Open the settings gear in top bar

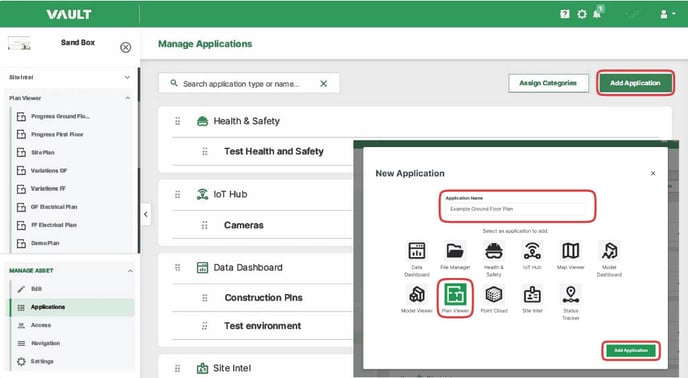point(582,14)
